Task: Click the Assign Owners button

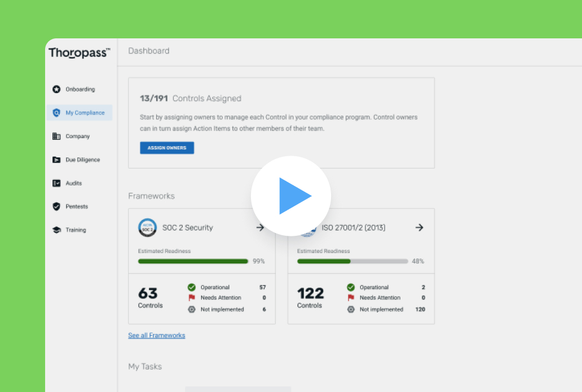Action: (167, 148)
